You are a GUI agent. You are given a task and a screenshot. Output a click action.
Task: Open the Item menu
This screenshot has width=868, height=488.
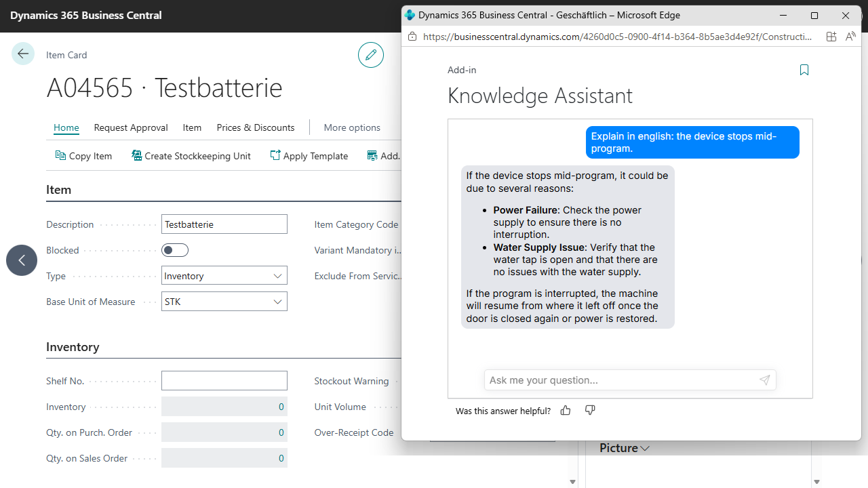[192, 127]
